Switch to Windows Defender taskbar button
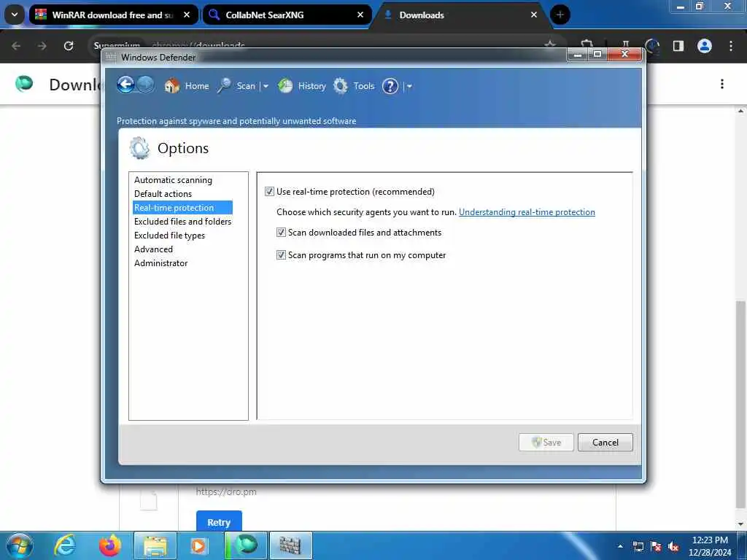This screenshot has width=747, height=560. [x=290, y=545]
